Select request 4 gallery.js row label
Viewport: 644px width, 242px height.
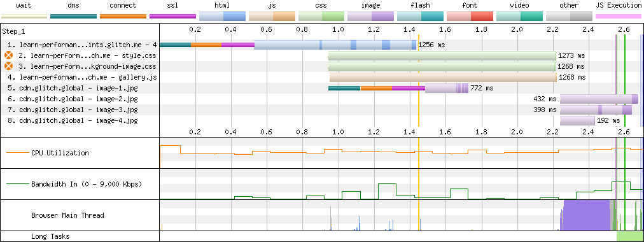click(x=83, y=77)
